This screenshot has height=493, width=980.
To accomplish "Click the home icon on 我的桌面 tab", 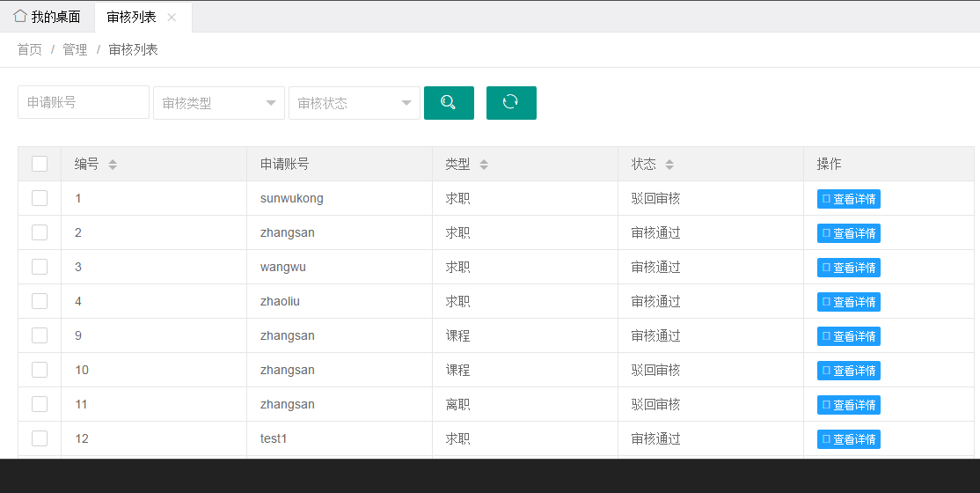I will click(20, 17).
